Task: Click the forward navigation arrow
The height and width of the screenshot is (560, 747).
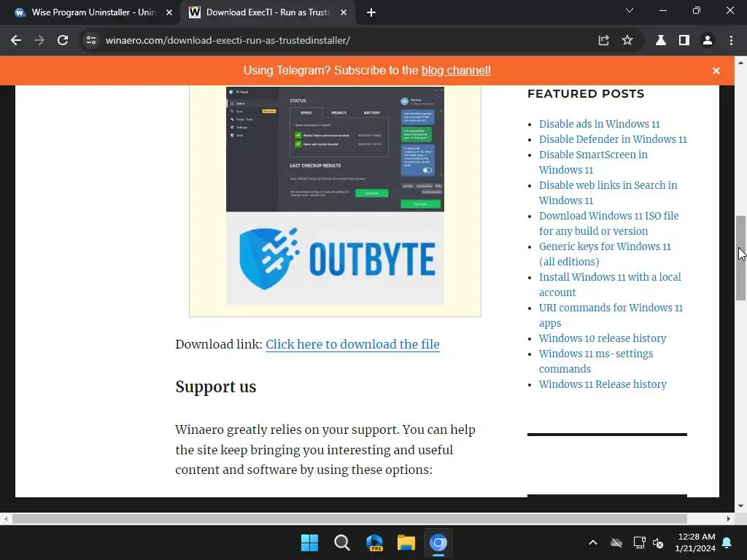Action: click(x=39, y=41)
